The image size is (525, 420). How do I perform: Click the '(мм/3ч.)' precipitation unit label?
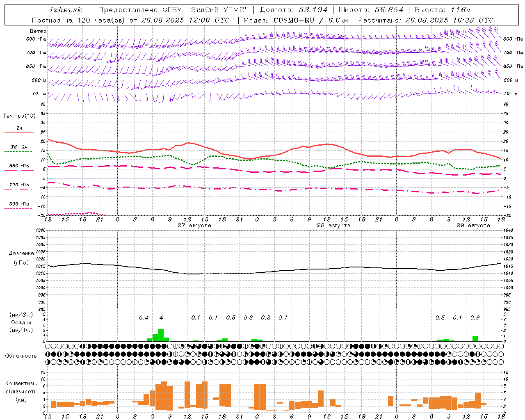click(x=21, y=315)
